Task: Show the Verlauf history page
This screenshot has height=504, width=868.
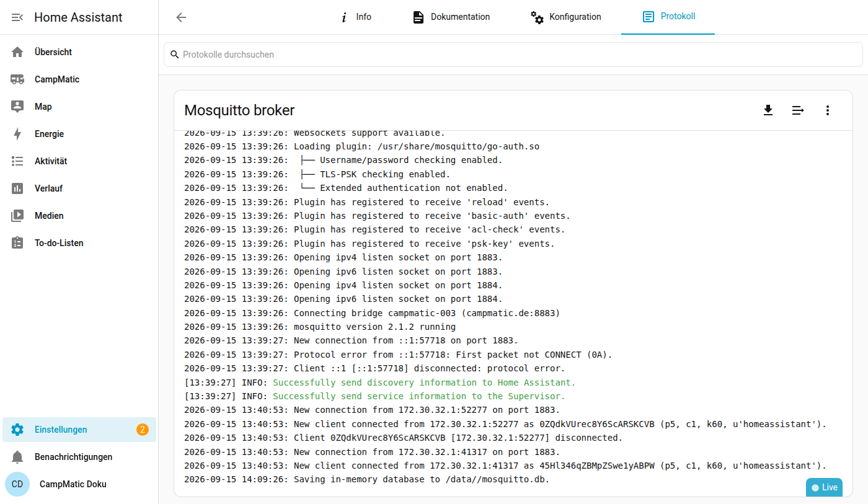Action: pyautogui.click(x=79, y=188)
